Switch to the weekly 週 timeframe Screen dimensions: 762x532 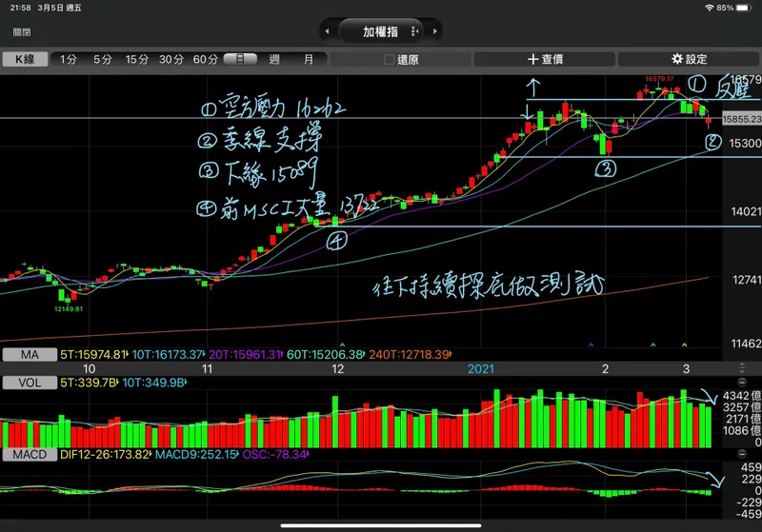coord(274,59)
